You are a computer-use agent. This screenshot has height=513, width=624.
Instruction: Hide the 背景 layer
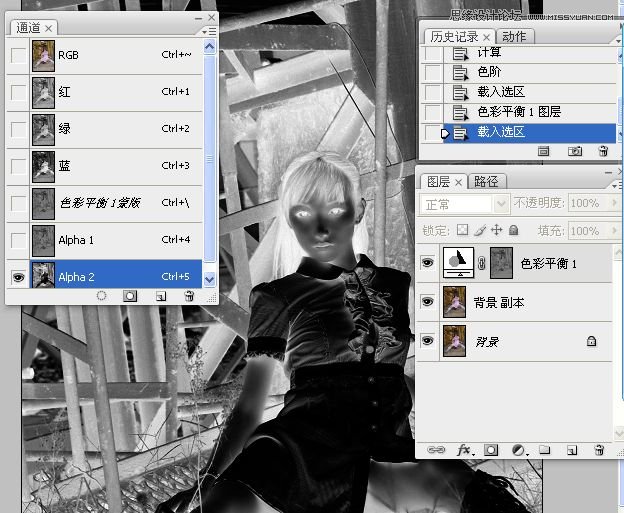(428, 341)
